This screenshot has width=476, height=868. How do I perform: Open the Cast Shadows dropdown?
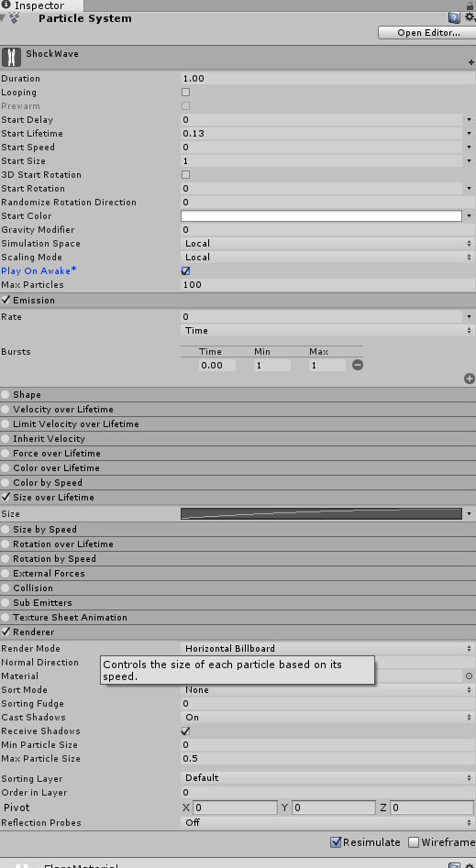tap(327, 717)
